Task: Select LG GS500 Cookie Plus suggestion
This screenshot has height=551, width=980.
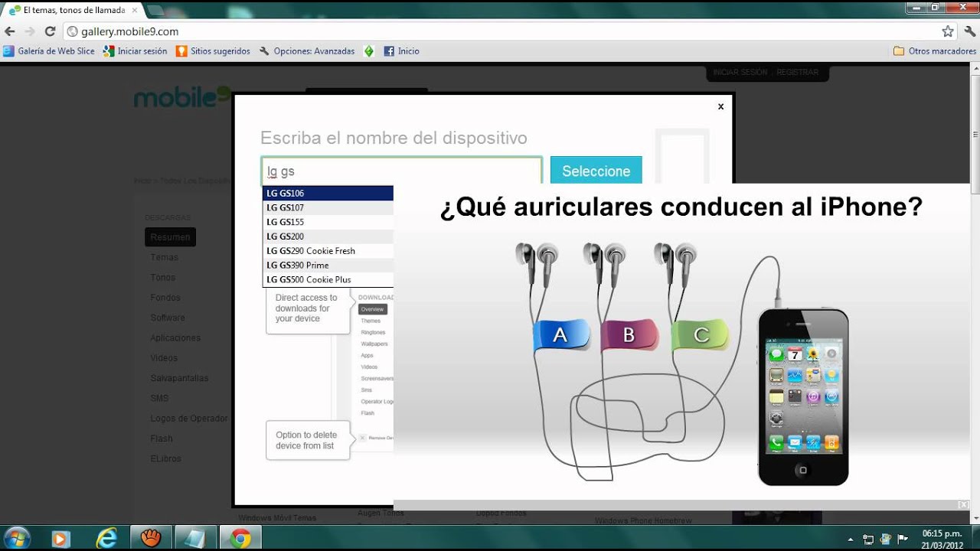Action: click(x=328, y=279)
